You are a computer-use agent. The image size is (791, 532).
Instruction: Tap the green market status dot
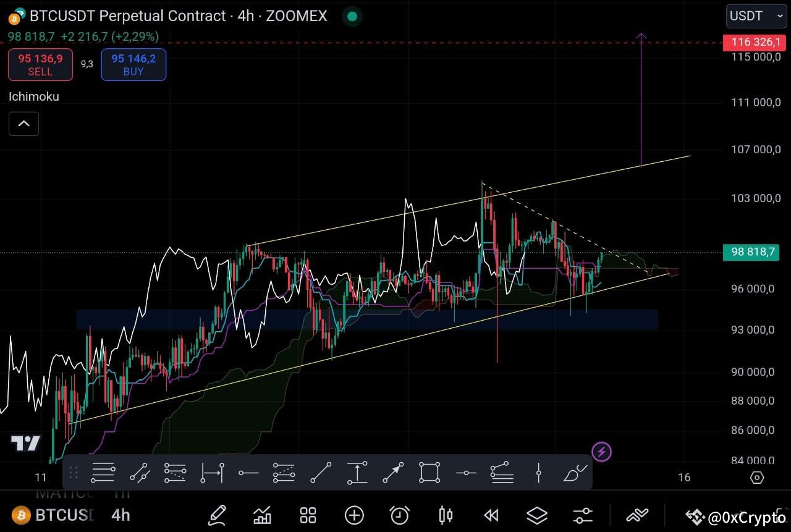[352, 16]
